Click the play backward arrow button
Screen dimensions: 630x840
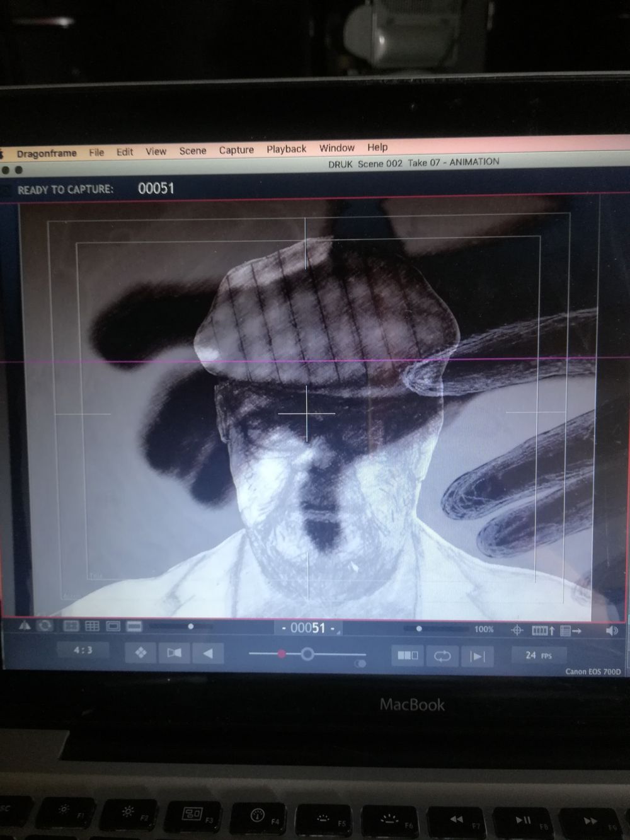tap(207, 653)
